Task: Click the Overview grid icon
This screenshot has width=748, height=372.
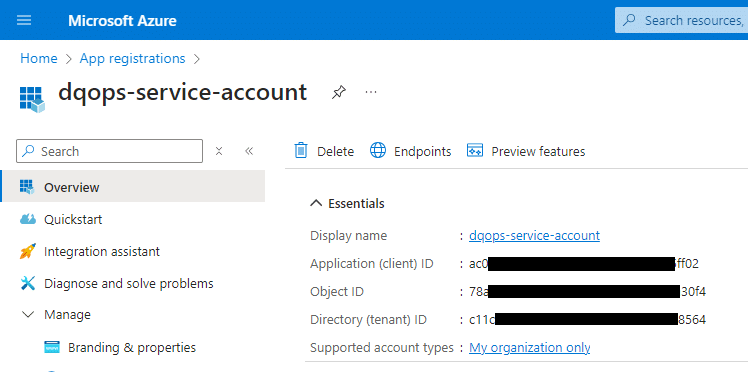Action: coord(28,187)
